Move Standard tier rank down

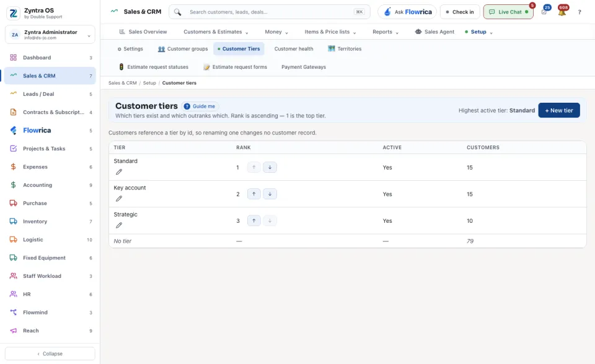tap(270, 167)
